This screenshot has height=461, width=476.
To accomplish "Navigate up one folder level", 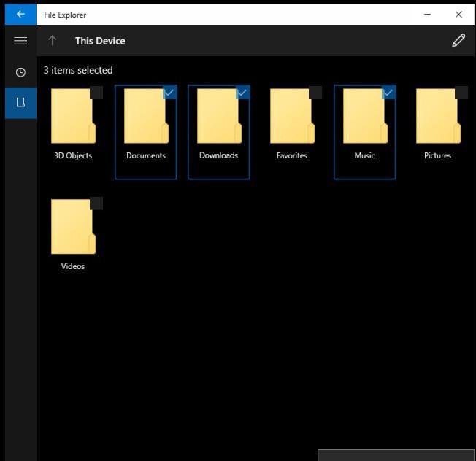I will point(53,41).
